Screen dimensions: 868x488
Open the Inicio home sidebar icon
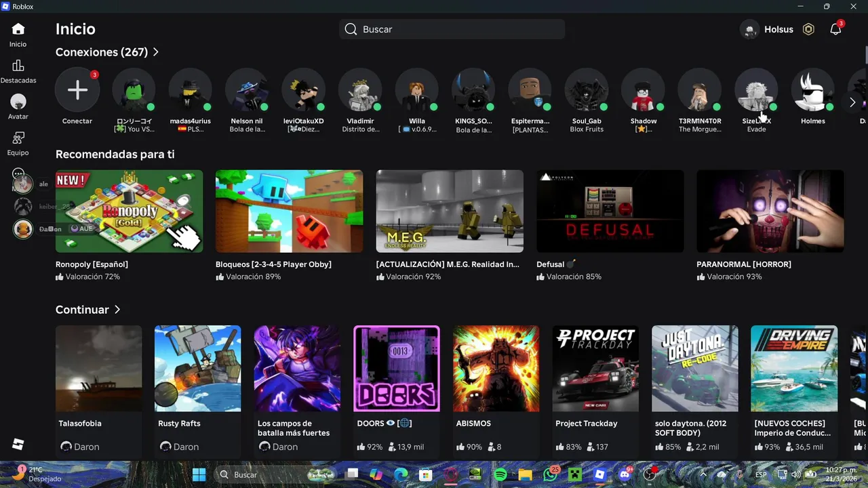(18, 29)
